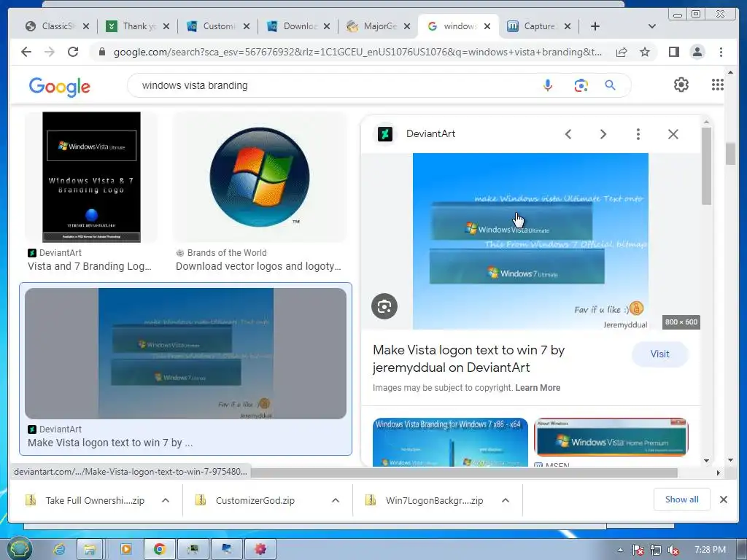
Task: Close the downloads bar
Action: [723, 499]
